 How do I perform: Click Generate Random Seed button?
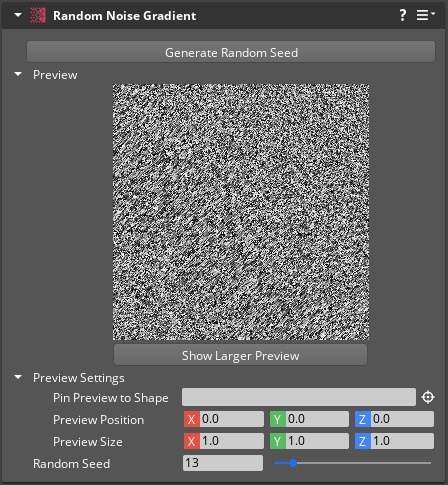tap(231, 52)
